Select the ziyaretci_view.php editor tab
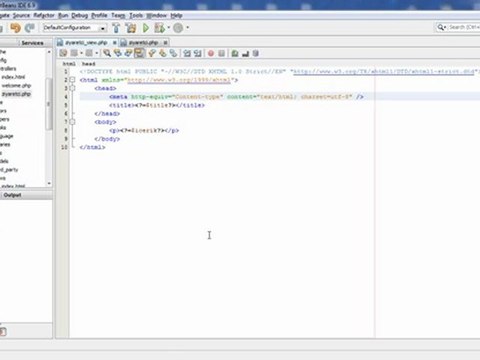Image resolution: width=480 pixels, height=360 pixels. coord(86,43)
